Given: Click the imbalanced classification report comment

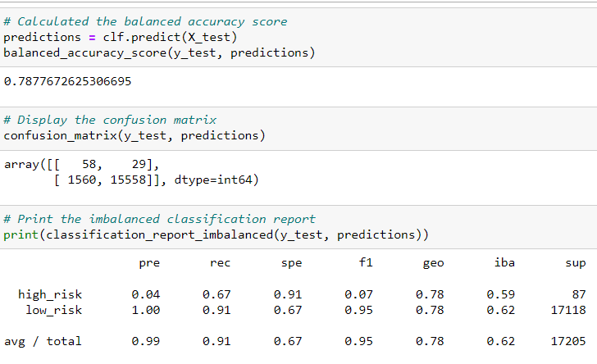Looking at the screenshot, I should tap(159, 219).
